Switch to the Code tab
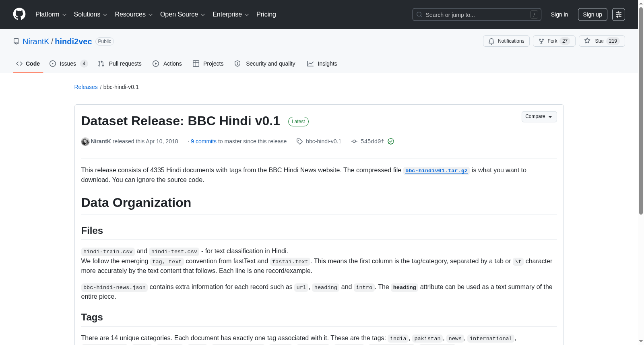644x345 pixels. (28, 64)
